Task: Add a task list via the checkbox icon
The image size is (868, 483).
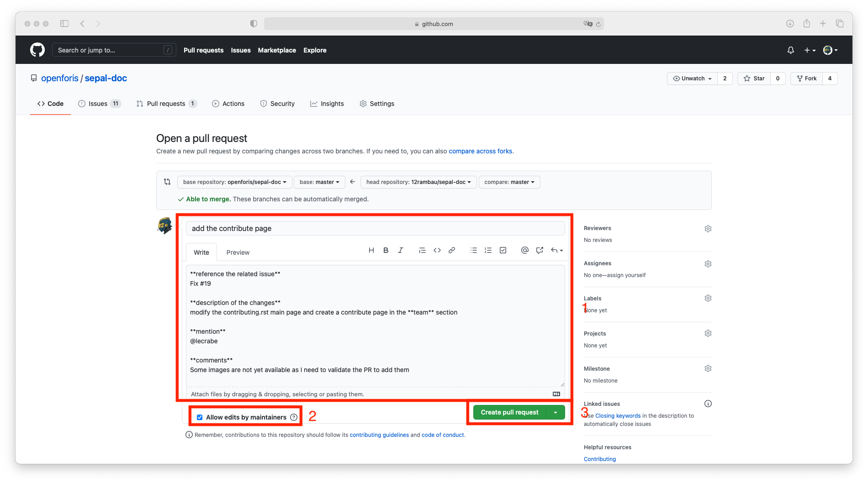Action: pyautogui.click(x=503, y=250)
